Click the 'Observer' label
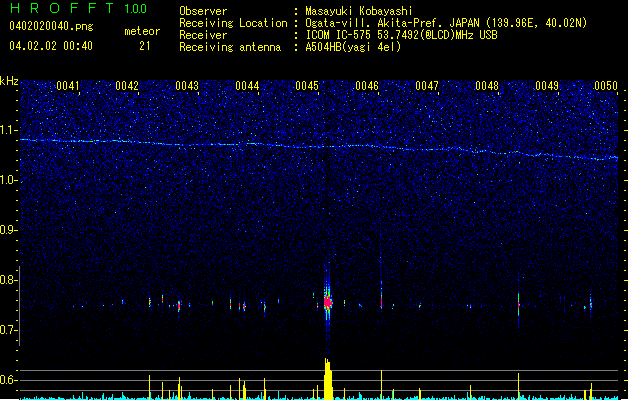Viewport: 629px width, 400px height. [203, 11]
